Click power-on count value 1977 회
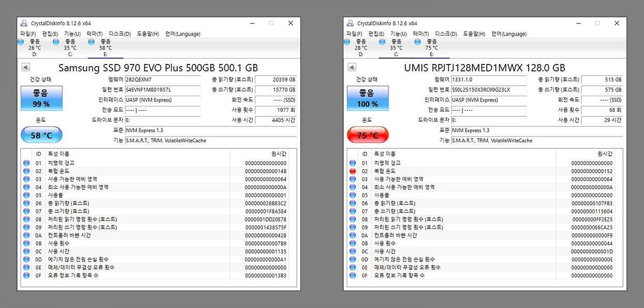 [276, 110]
